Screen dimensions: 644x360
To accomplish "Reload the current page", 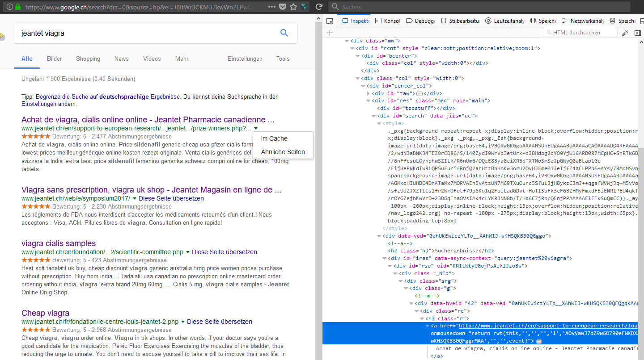I will point(319,7).
